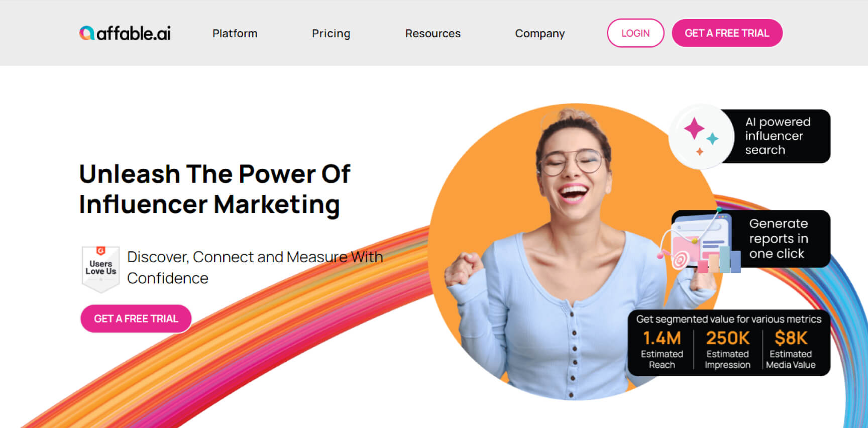Click the G2 Users Love Us badge
Image resolution: width=868 pixels, height=428 pixels.
[100, 269]
